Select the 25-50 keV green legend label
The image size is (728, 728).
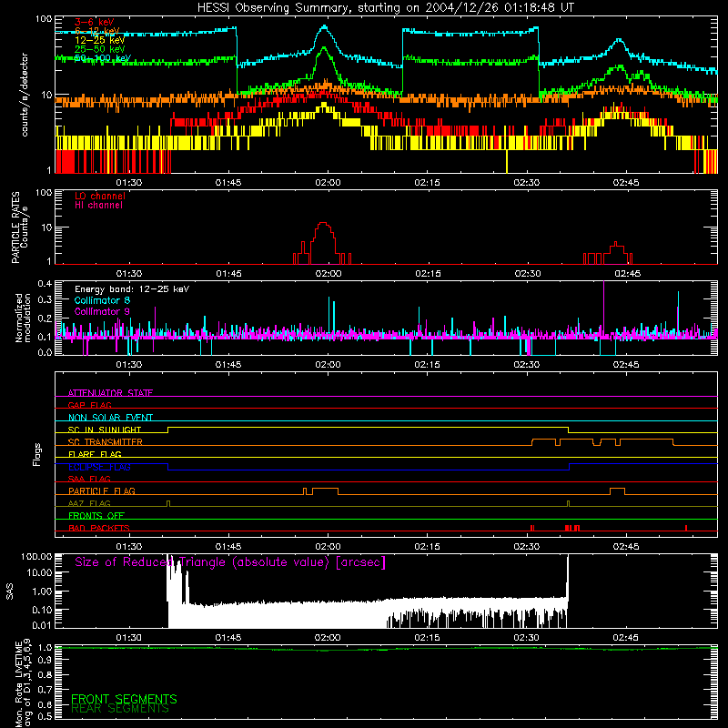pos(100,49)
